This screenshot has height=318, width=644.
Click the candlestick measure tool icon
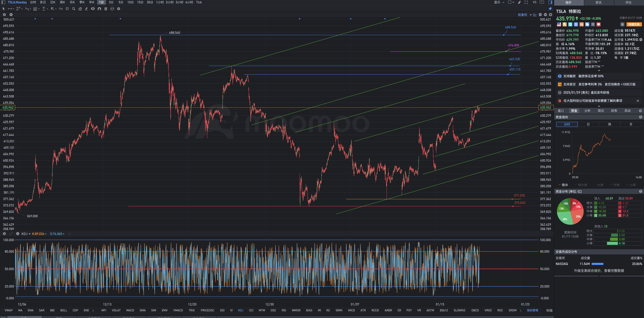pyautogui.click(x=80, y=9)
